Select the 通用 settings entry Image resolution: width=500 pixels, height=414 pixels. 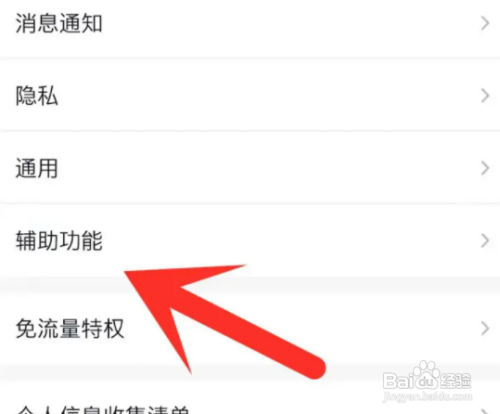pyautogui.click(x=250, y=168)
